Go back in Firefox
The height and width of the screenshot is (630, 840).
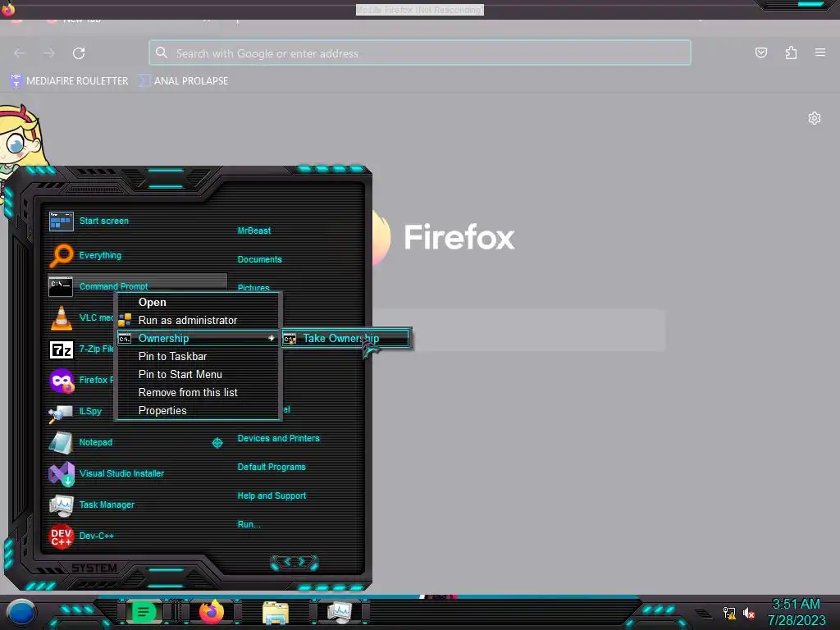click(x=20, y=53)
